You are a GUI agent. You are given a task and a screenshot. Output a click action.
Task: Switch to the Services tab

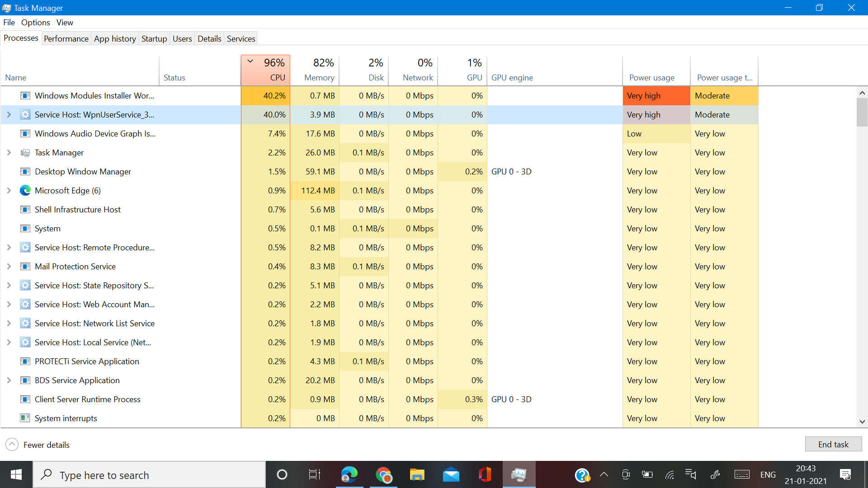point(241,39)
